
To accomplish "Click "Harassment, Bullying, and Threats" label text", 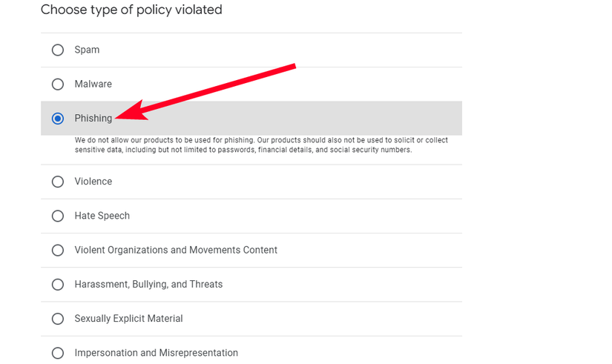I will click(148, 285).
